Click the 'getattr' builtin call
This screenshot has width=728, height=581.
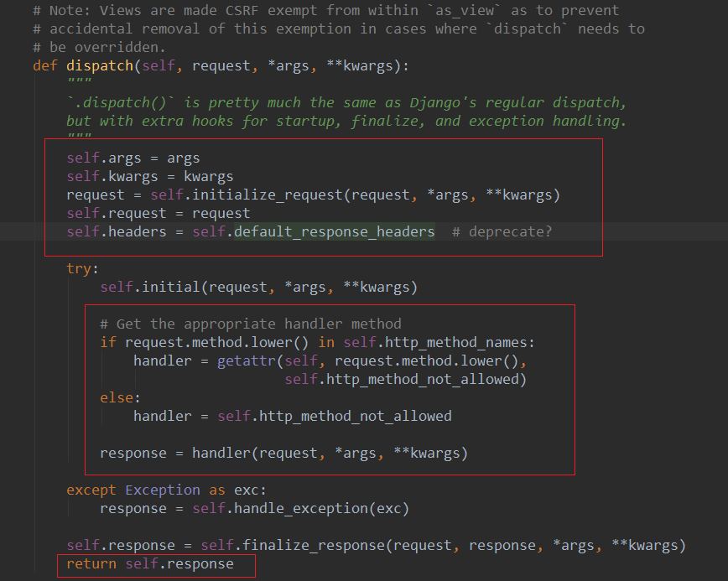[246, 361]
